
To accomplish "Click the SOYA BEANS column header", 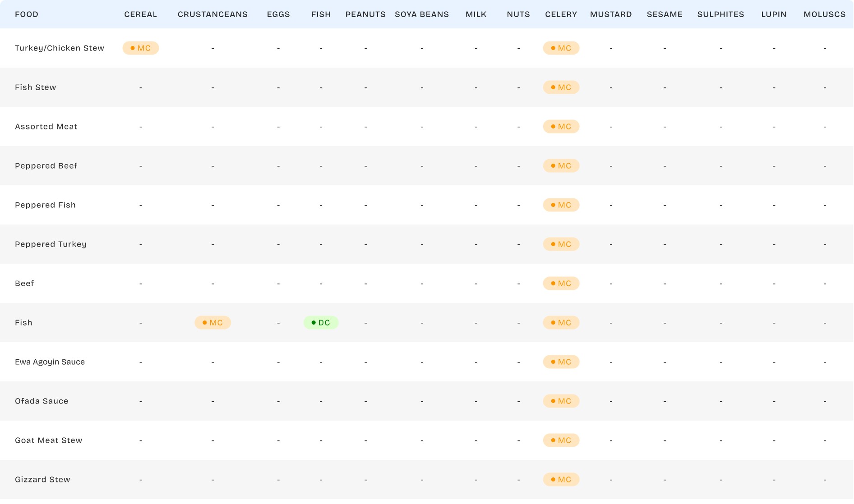I will [422, 14].
